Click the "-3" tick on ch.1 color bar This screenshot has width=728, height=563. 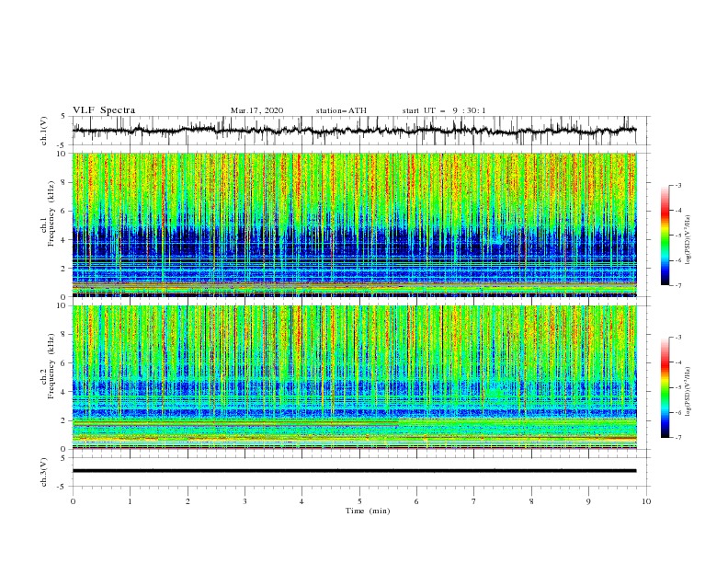click(x=677, y=185)
